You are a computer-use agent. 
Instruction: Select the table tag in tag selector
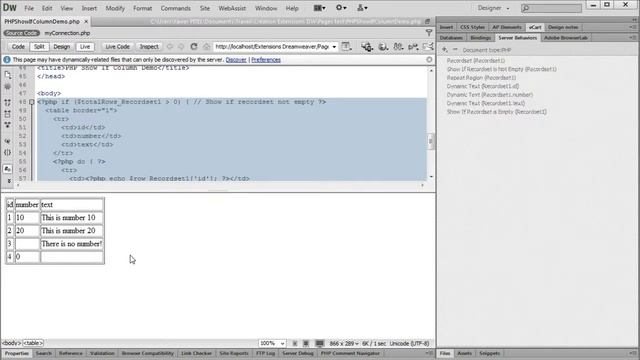[33, 343]
